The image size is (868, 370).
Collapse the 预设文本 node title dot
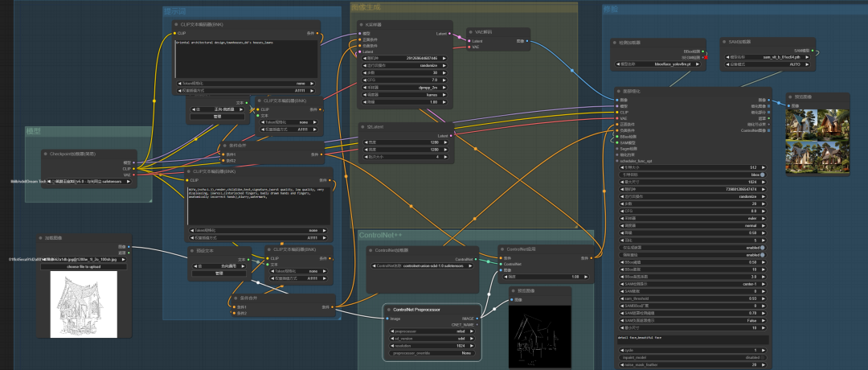191,251
